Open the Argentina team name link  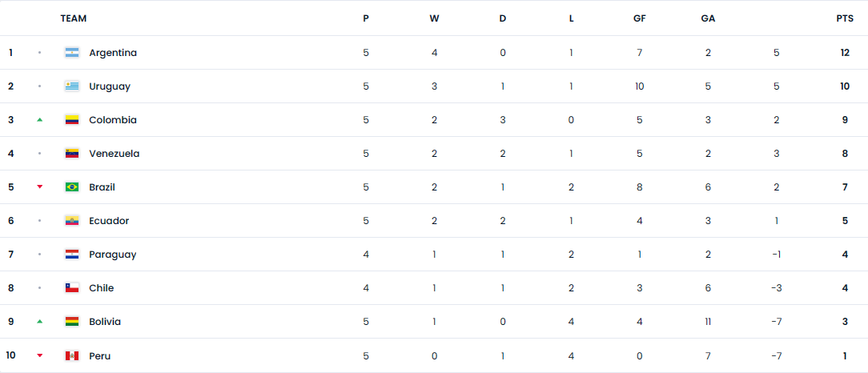click(x=113, y=53)
